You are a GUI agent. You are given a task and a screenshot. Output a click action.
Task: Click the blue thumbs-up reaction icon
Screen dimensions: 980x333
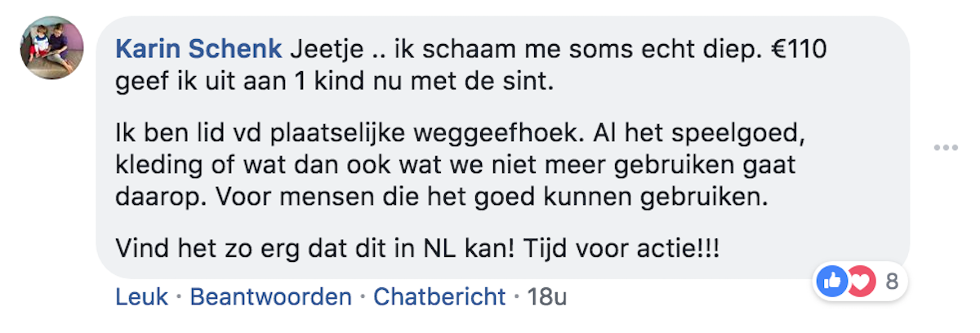click(832, 282)
